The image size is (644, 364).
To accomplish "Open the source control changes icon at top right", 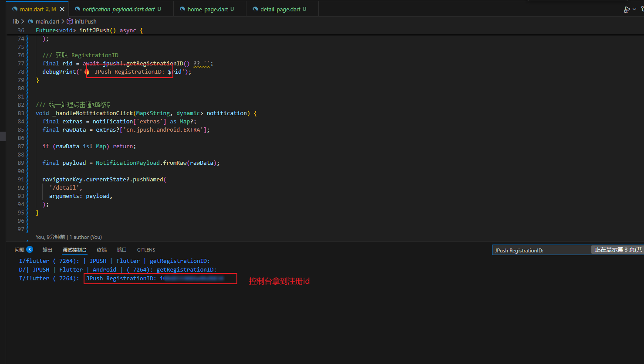I will [x=642, y=9].
